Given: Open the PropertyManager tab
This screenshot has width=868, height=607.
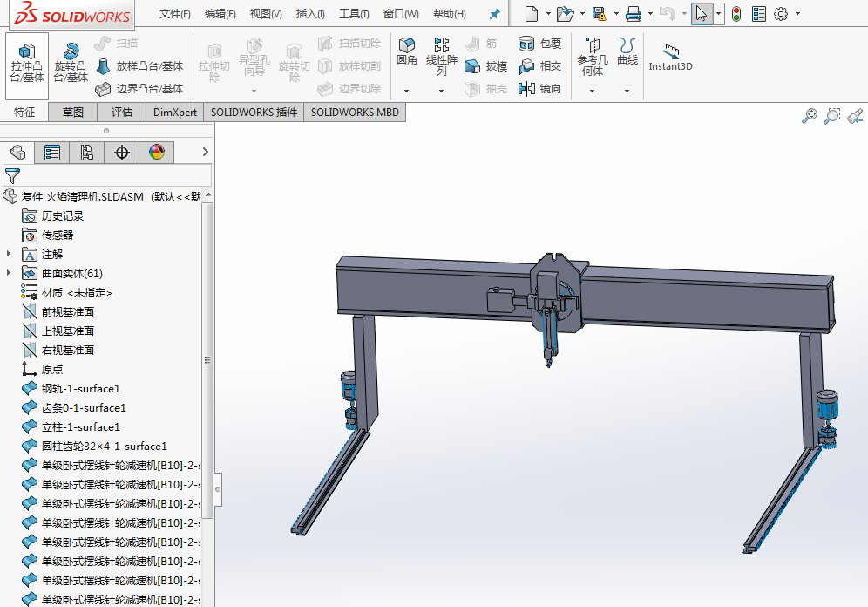Looking at the screenshot, I should pos(52,153).
